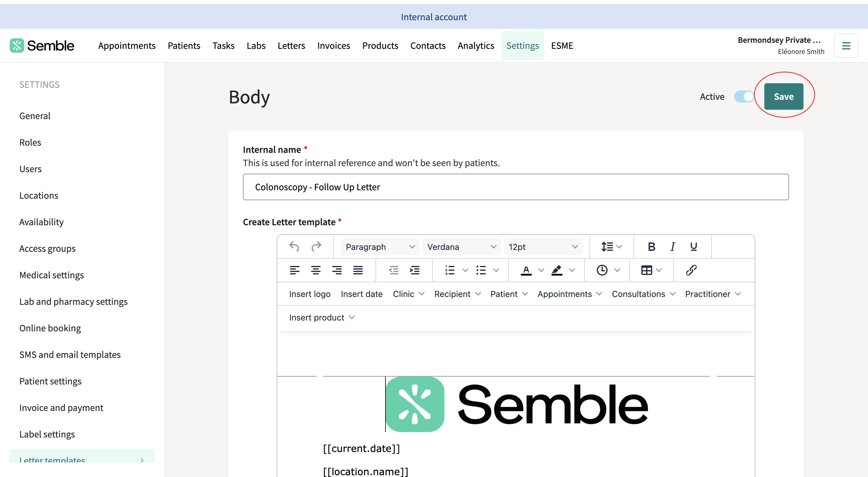
Task: Open the Letters tab
Action: click(291, 46)
